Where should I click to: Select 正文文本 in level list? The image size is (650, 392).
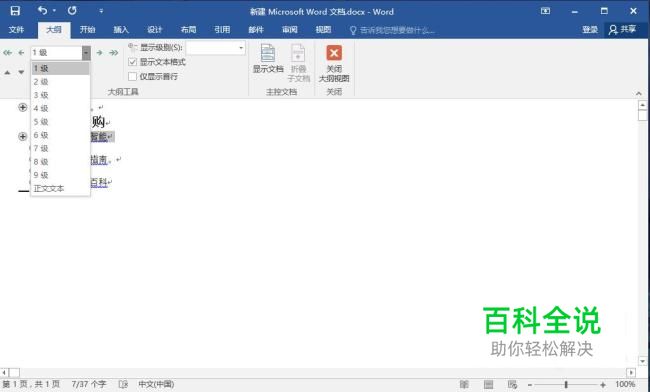(61, 188)
